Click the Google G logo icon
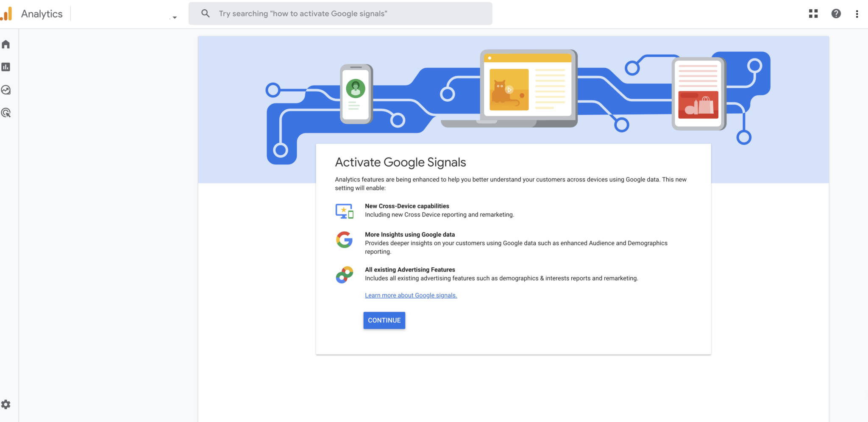Screen dimensions: 868x422 point(344,240)
